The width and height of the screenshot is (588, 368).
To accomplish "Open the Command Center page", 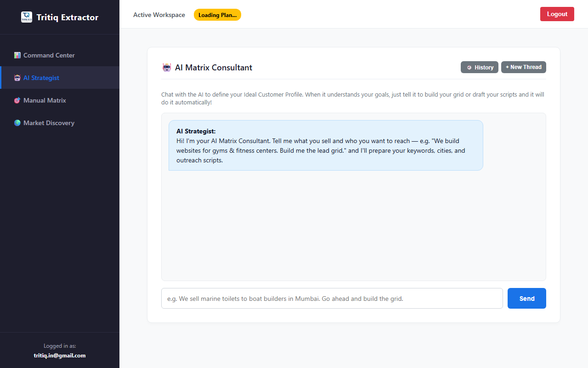I will click(x=60, y=55).
